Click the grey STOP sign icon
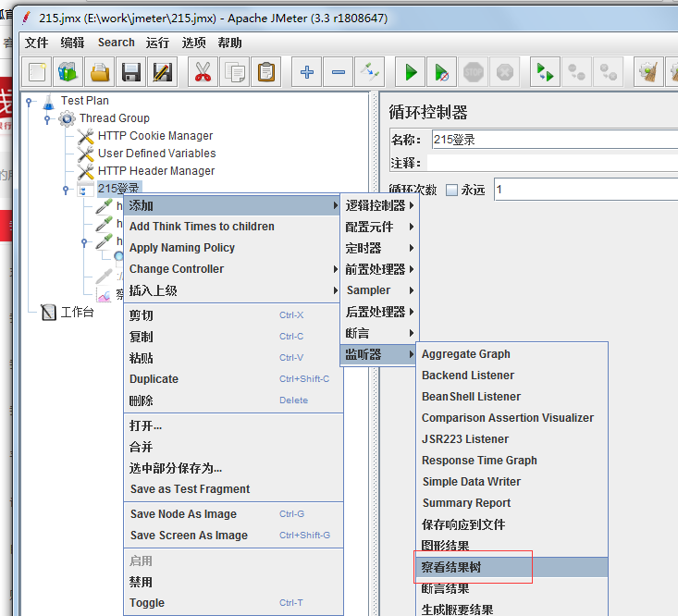Image resolution: width=678 pixels, height=616 pixels. click(473, 72)
